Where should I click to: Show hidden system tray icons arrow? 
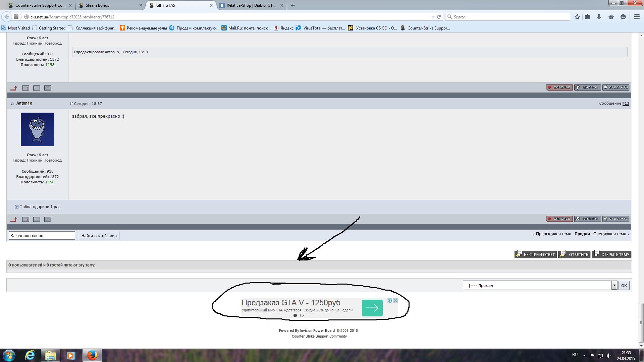584,356
